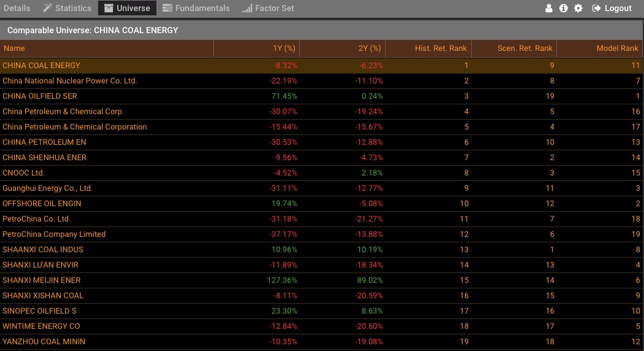Select WINTIME ENERGY CO row
644x351 pixels.
322,326
